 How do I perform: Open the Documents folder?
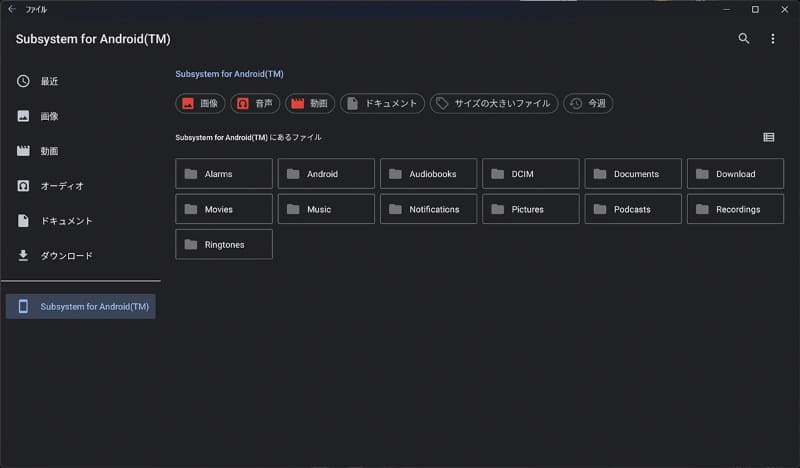pos(633,174)
